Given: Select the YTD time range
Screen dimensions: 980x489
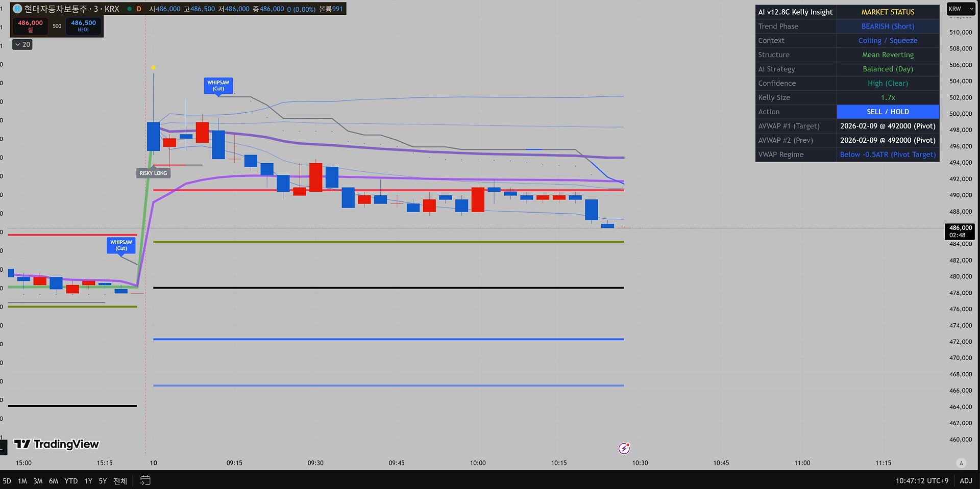Looking at the screenshot, I should pyautogui.click(x=71, y=481).
